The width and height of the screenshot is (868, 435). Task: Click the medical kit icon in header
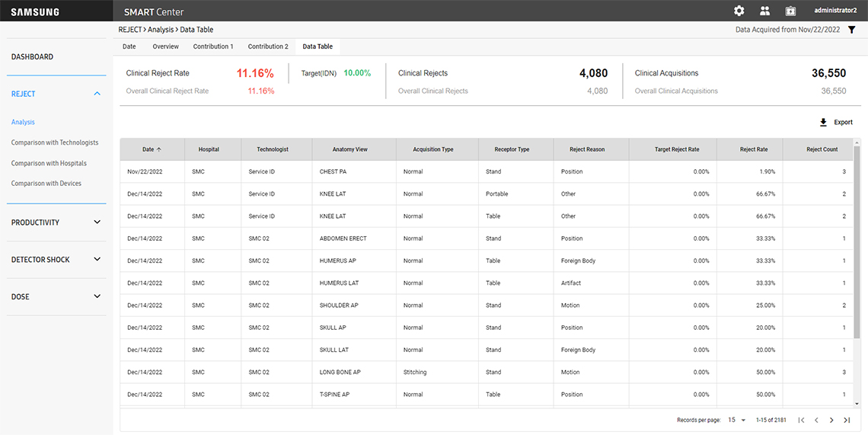[790, 11]
